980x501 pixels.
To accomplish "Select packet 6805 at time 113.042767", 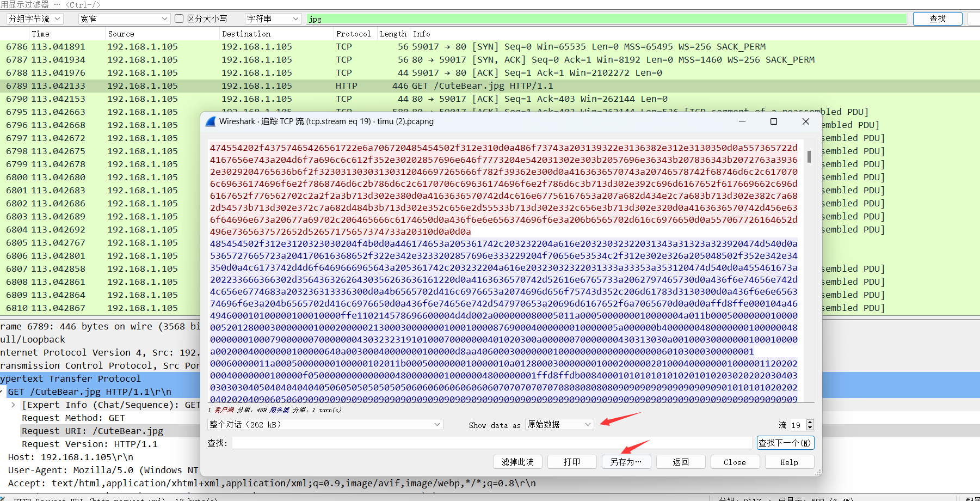I will (100, 243).
